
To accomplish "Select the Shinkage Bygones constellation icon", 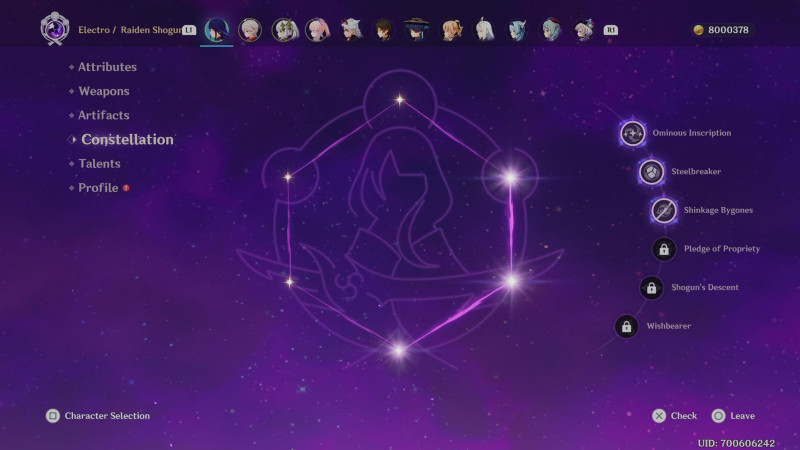I will tap(664, 210).
